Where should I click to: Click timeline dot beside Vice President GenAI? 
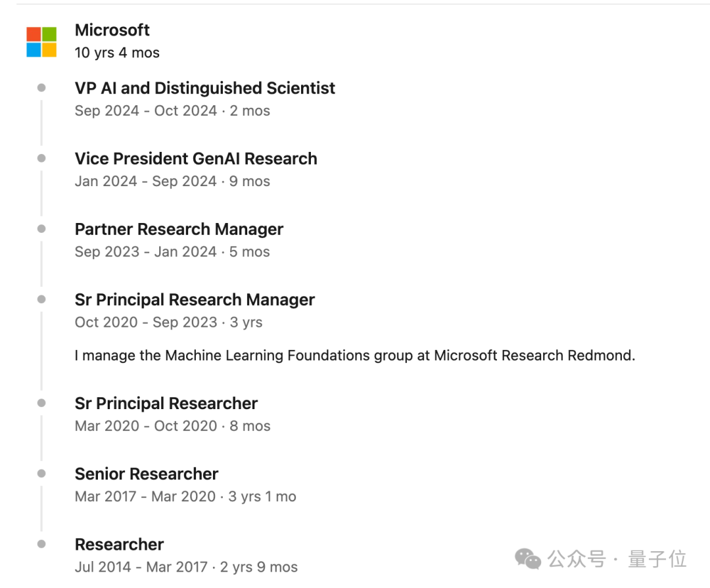pos(41,159)
